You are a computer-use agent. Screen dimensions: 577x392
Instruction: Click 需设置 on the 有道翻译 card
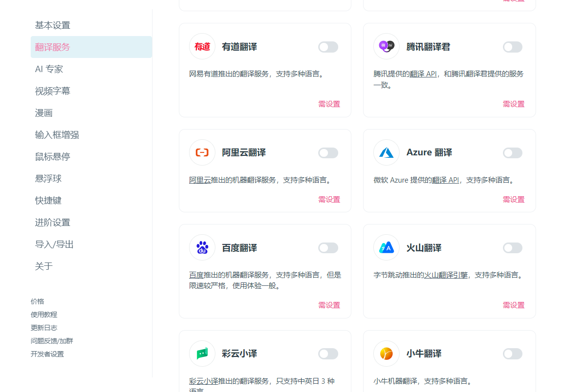coord(329,104)
